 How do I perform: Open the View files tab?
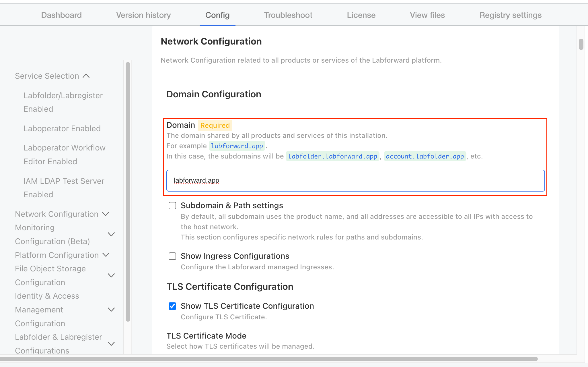coord(427,15)
